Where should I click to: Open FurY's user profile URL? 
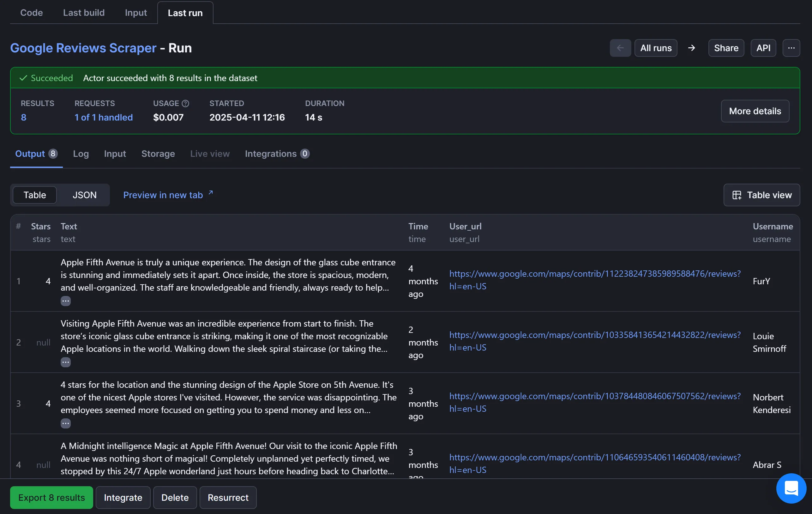tap(595, 280)
